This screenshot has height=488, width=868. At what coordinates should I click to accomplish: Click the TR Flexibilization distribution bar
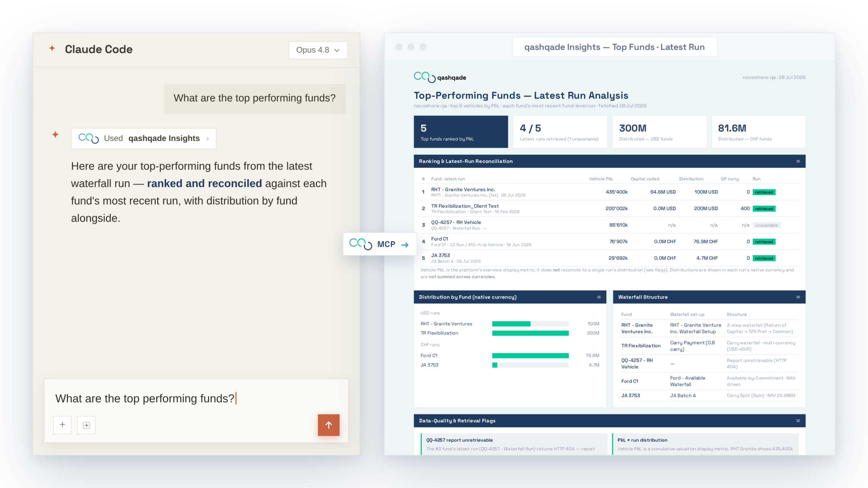(530, 333)
